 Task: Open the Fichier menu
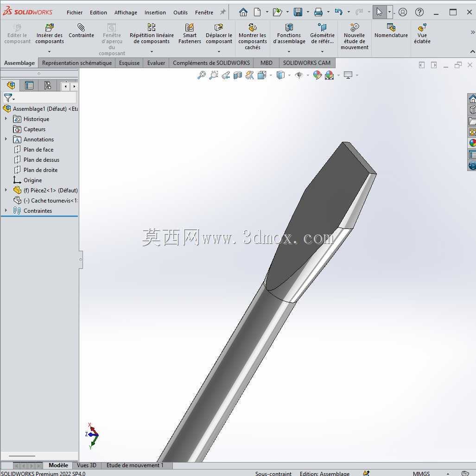tap(74, 13)
